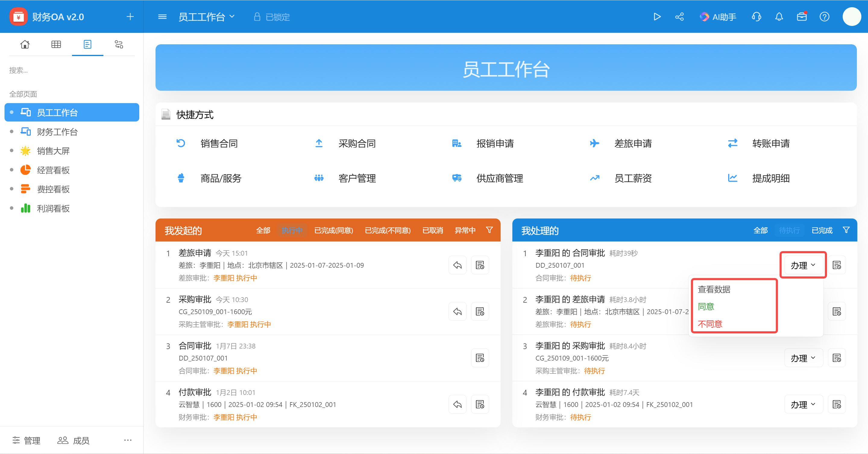The height and width of the screenshot is (454, 868).
Task: Click the plus icon beside 财务OA v2.0
Action: point(130,17)
